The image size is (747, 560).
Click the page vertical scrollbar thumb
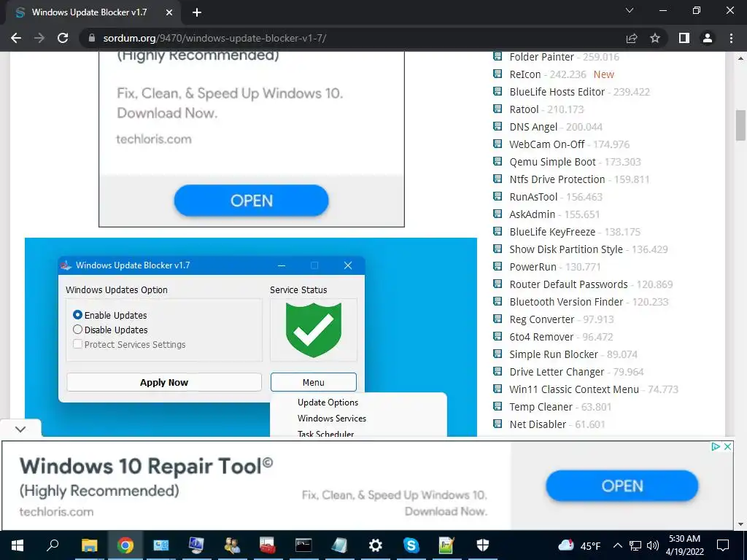coord(740,125)
